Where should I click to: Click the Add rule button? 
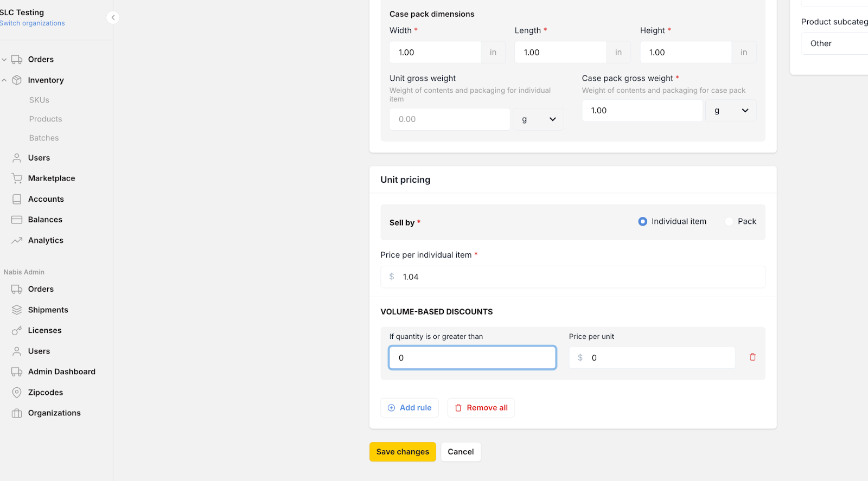tap(410, 408)
